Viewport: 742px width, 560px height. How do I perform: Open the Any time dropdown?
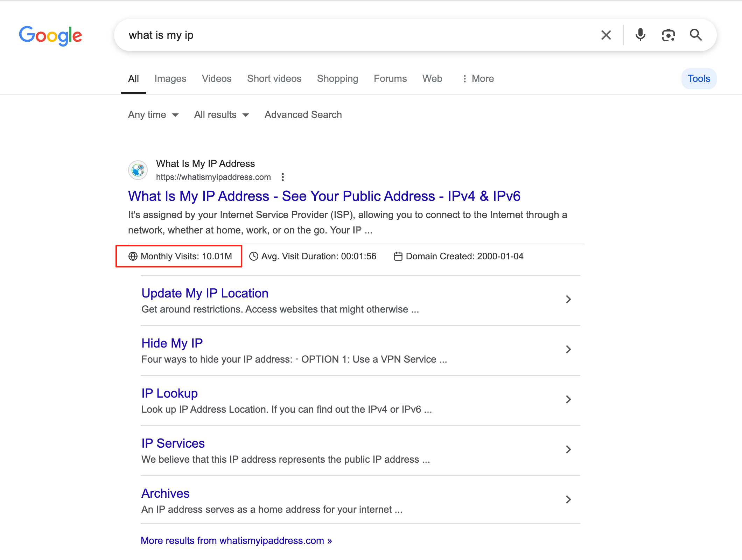point(153,115)
